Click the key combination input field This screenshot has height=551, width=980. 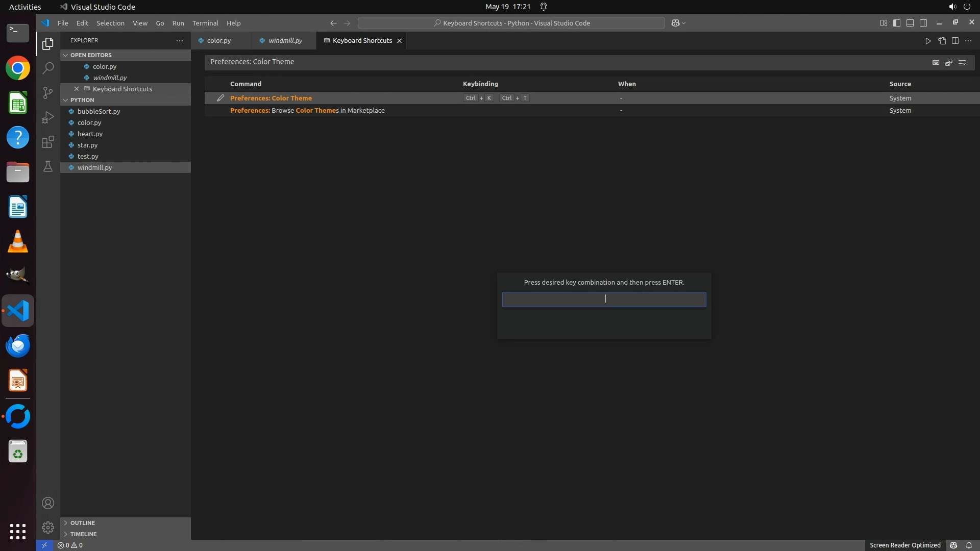(x=604, y=299)
